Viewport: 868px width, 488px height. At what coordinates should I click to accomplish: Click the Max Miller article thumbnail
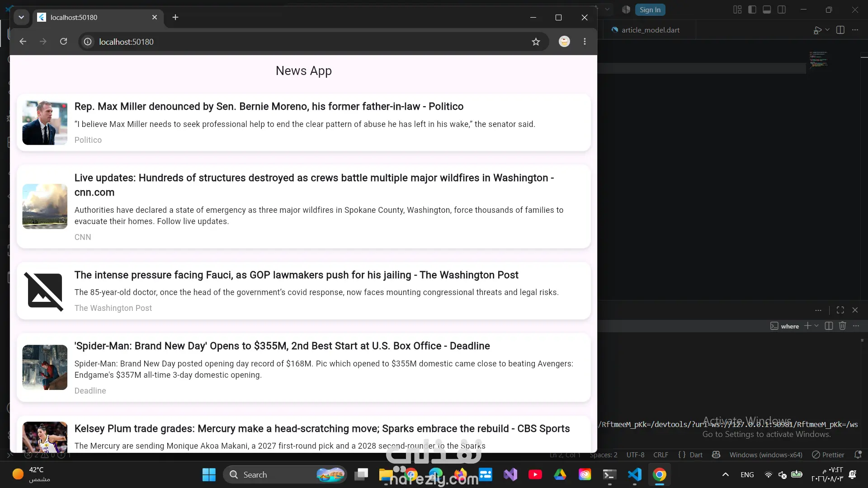click(x=45, y=122)
